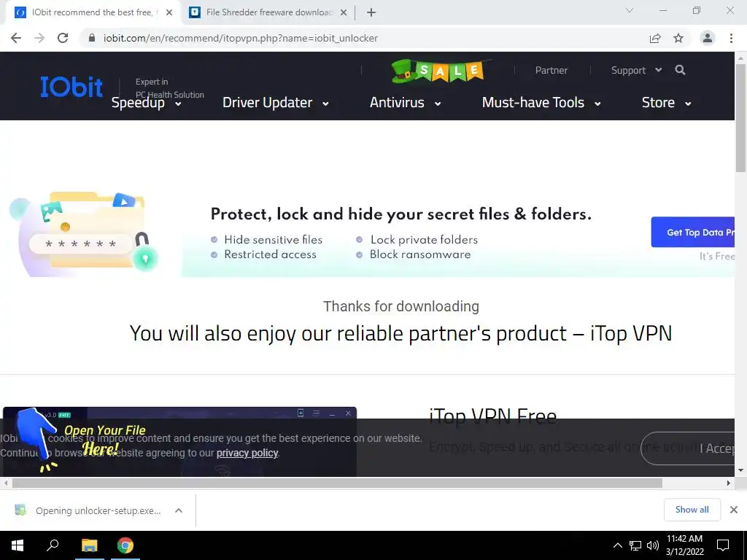747x560 pixels.
Task: Click the Get Top Data Protector button
Action: (x=693, y=232)
